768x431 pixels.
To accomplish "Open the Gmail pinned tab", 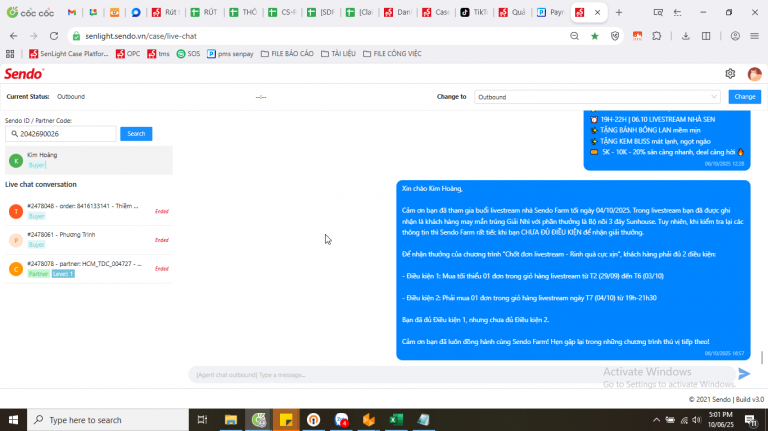I will pyautogui.click(x=72, y=12).
